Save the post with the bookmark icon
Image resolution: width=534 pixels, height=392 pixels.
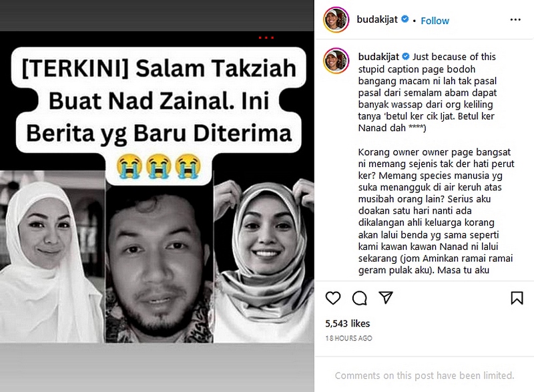(517, 298)
